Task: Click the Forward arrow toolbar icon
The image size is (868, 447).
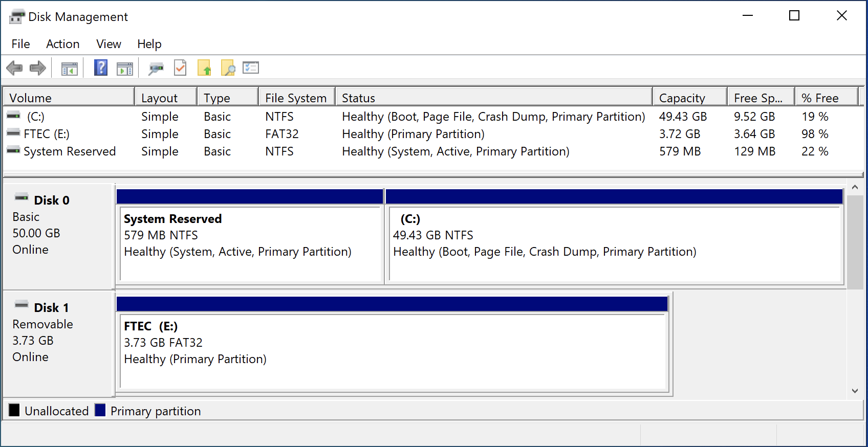Action: [38, 68]
